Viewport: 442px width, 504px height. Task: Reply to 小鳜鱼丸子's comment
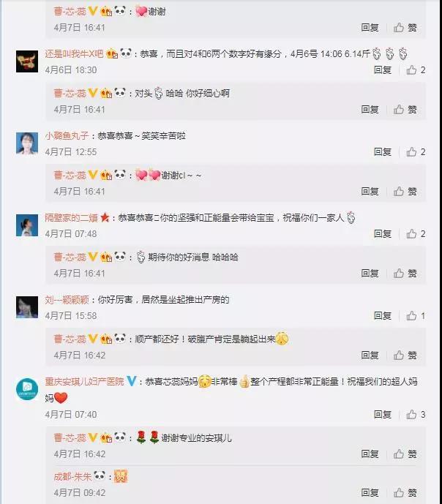coord(383,151)
